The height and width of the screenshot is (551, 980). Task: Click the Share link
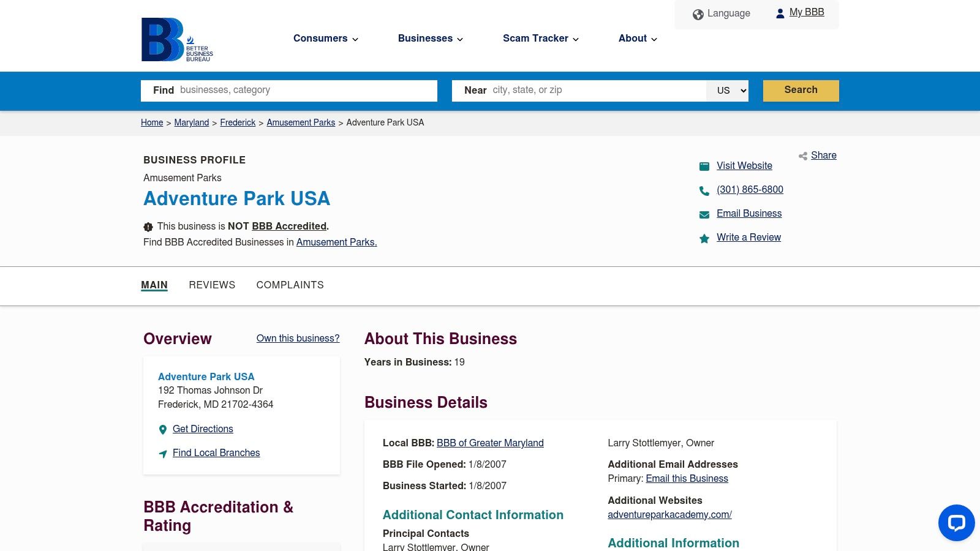[824, 156]
